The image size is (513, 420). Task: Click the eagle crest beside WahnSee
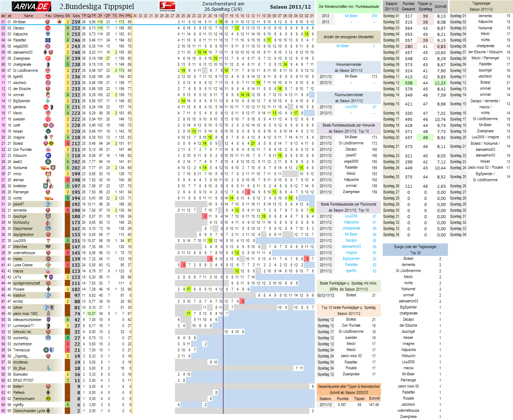48,247
